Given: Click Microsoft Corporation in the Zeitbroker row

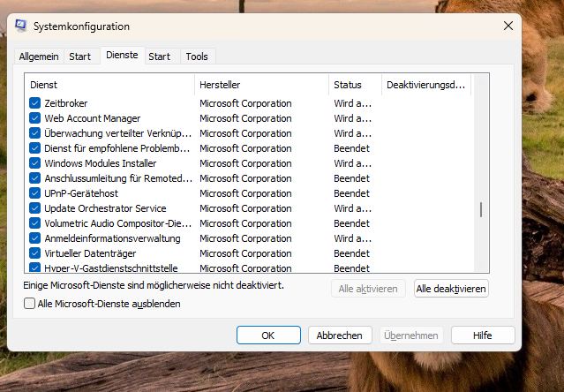Looking at the screenshot, I should click(245, 103).
